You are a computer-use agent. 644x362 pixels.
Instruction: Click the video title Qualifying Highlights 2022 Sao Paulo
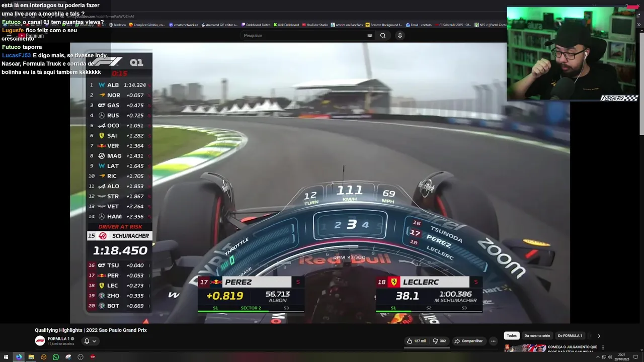coord(91,330)
